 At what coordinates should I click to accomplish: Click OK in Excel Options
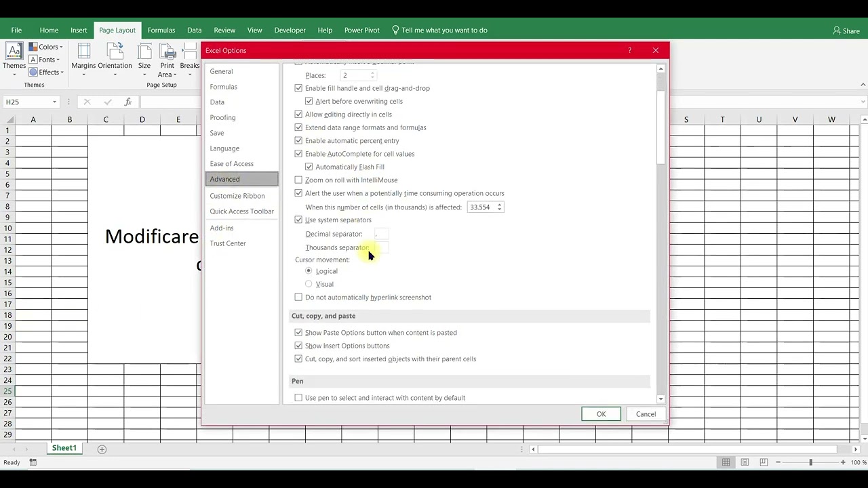pyautogui.click(x=601, y=414)
